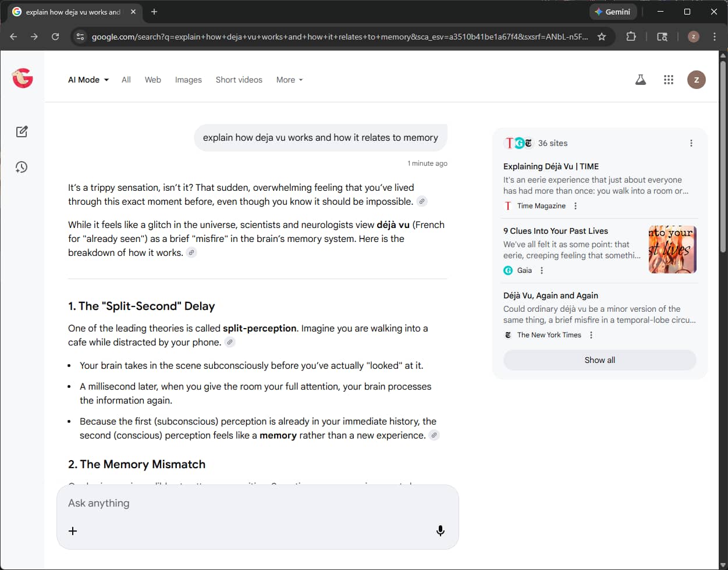Click source link icon after split-perception paragraph
The width and height of the screenshot is (728, 570).
pyautogui.click(x=230, y=343)
